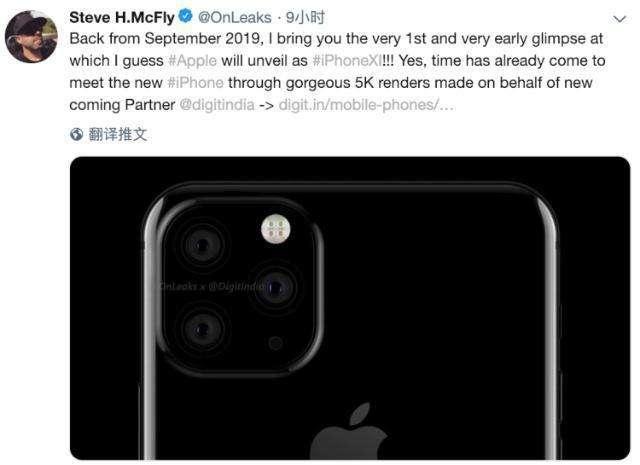Image resolution: width=640 pixels, height=465 pixels.
Task: Click the LED flash in render
Action: (276, 228)
